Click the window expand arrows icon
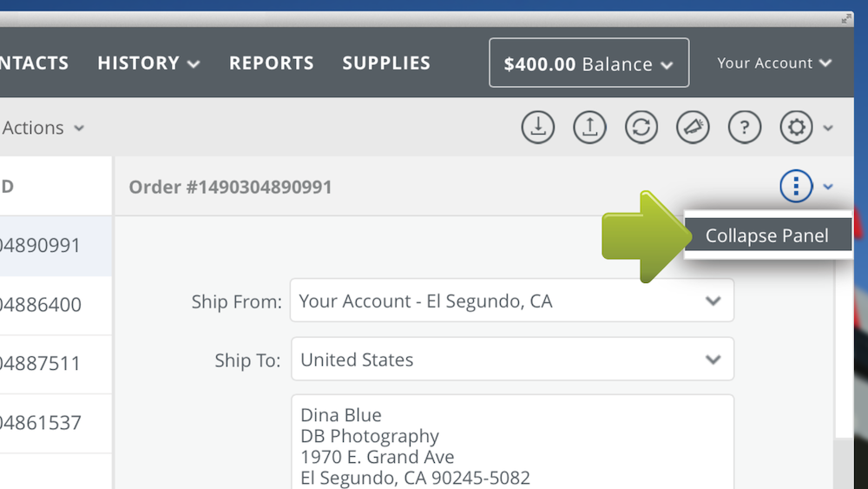The width and height of the screenshot is (868, 489). [x=846, y=19]
